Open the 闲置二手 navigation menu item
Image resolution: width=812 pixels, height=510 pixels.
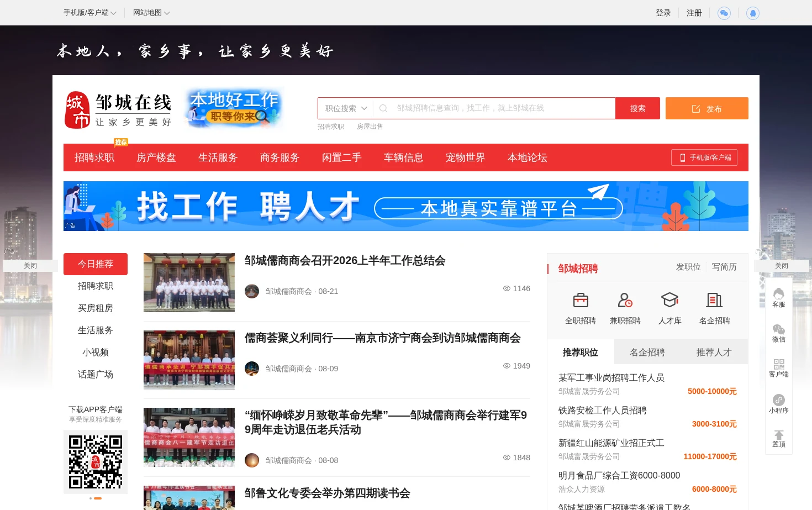(x=342, y=157)
